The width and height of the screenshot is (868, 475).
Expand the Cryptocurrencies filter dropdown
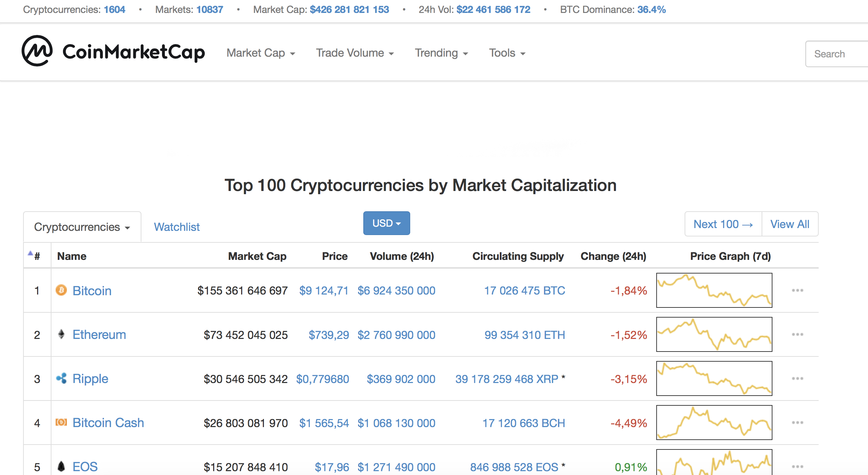(x=82, y=227)
